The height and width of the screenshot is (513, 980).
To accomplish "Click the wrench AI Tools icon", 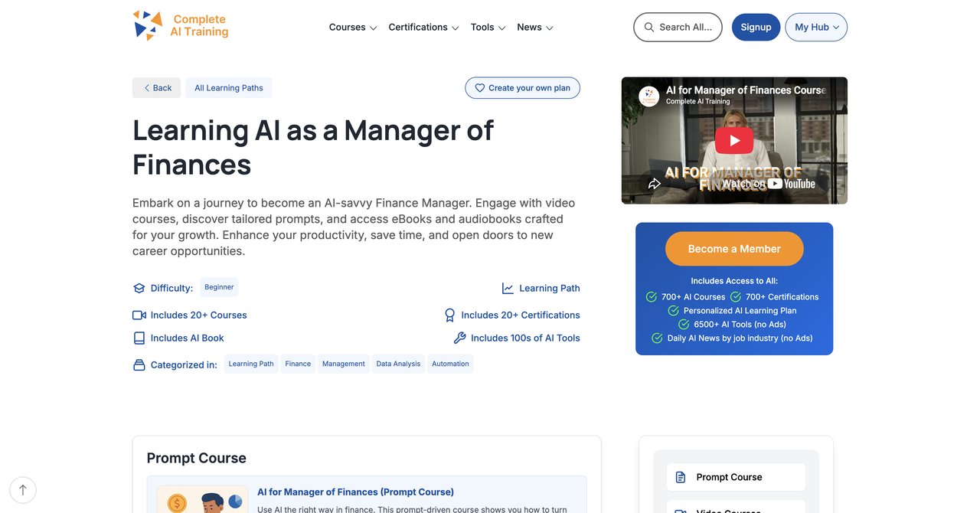I will 460,338.
